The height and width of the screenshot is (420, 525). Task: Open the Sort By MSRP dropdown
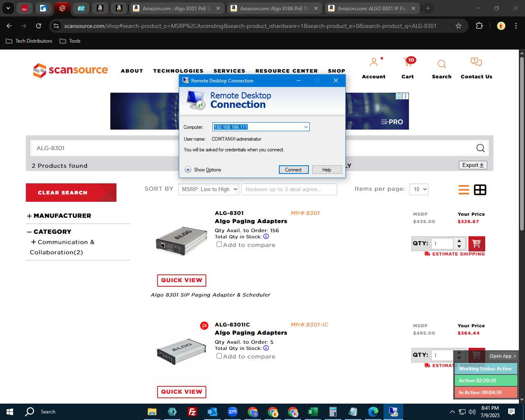coord(208,189)
